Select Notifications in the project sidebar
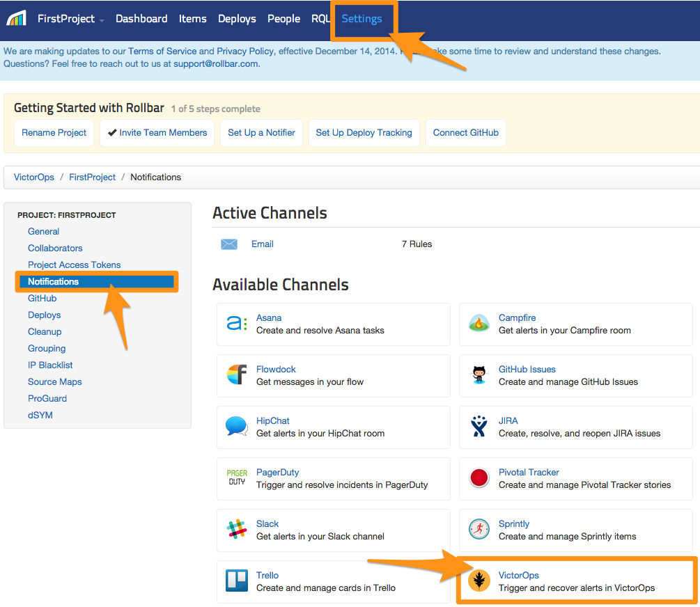Image resolution: width=700 pixels, height=607 pixels. [53, 281]
